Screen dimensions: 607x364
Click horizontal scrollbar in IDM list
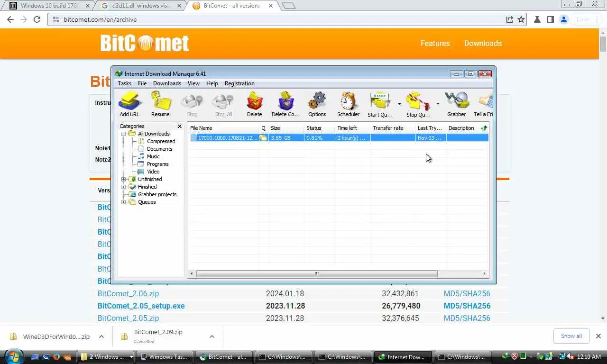point(316,273)
